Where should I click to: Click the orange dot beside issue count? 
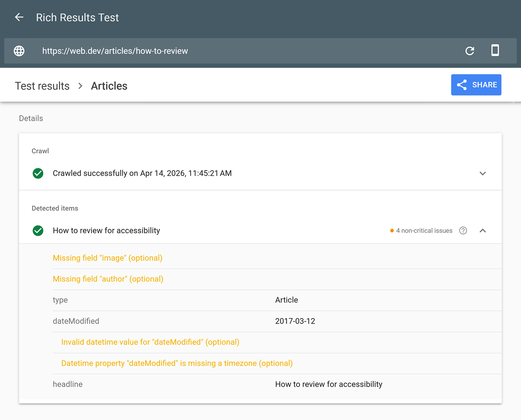point(391,231)
